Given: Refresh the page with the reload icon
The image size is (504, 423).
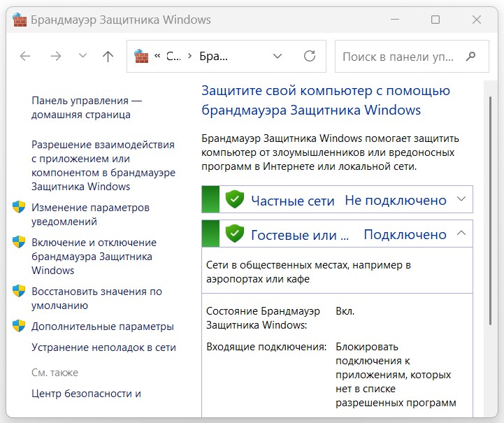Looking at the screenshot, I should click(x=310, y=56).
